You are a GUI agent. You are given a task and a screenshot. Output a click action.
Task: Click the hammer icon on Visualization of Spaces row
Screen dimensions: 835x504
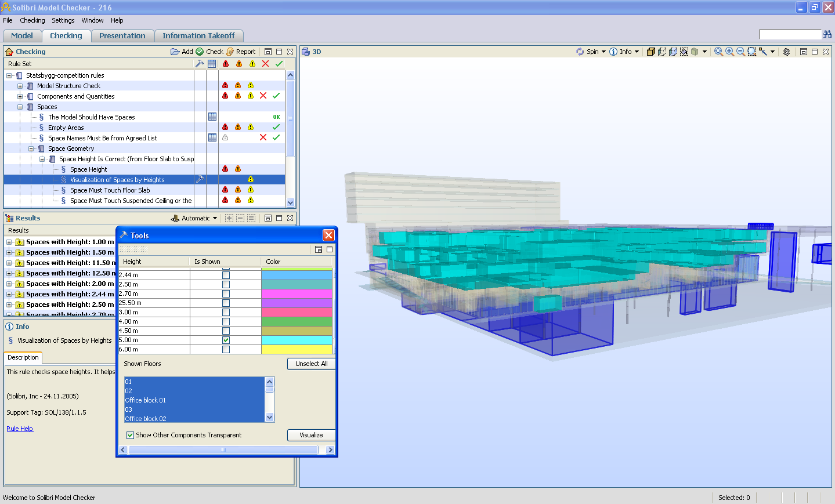(200, 179)
